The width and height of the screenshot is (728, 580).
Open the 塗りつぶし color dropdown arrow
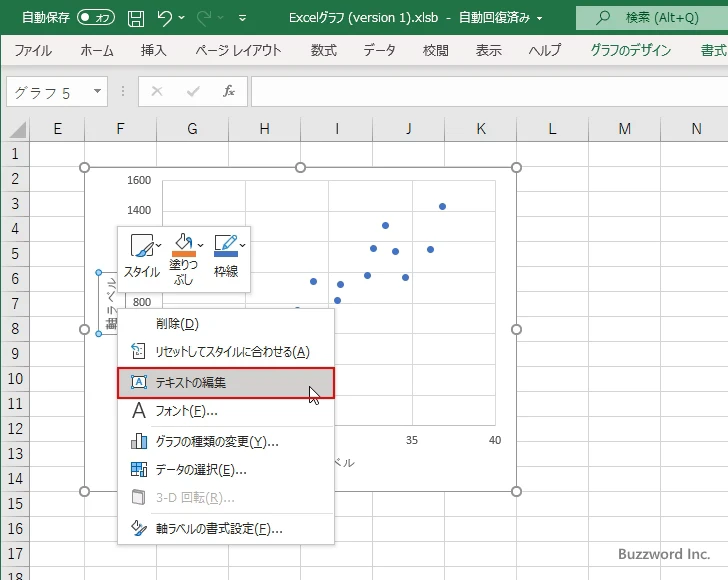click(x=201, y=245)
